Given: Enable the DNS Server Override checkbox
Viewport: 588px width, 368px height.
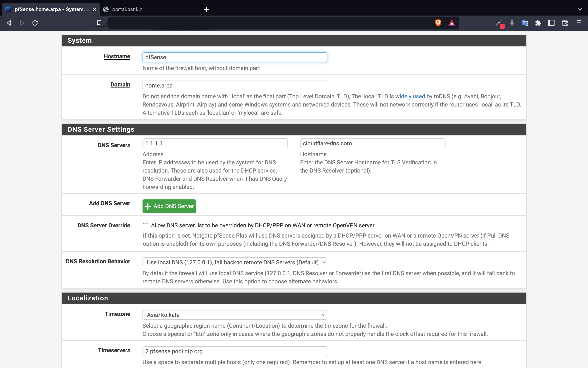Looking at the screenshot, I should [146, 226].
